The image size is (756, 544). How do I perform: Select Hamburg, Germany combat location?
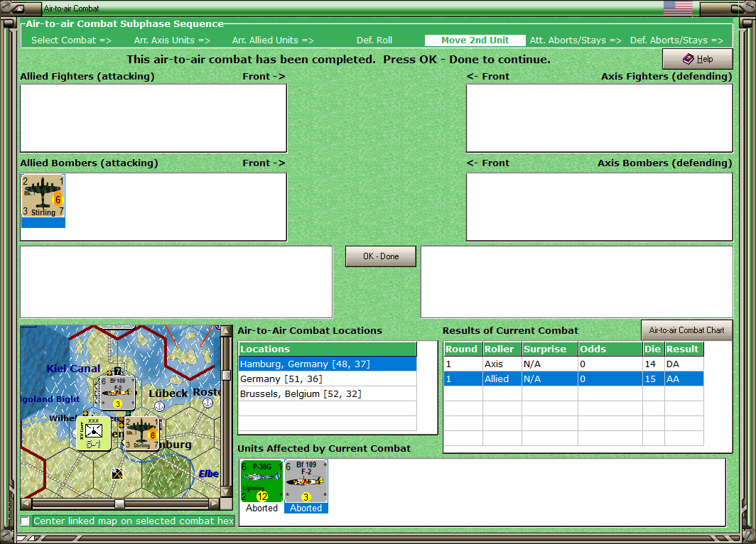328,364
